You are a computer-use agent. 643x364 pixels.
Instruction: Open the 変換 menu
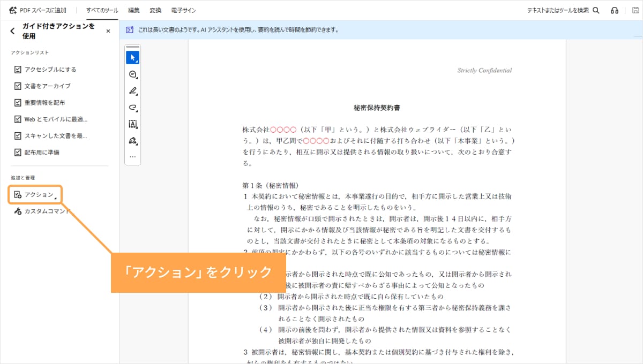(156, 10)
